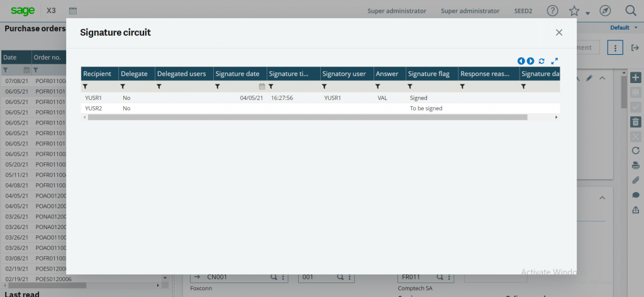Image resolution: width=644 pixels, height=297 pixels.
Task: Open filter for Response reason column
Action: [462, 86]
